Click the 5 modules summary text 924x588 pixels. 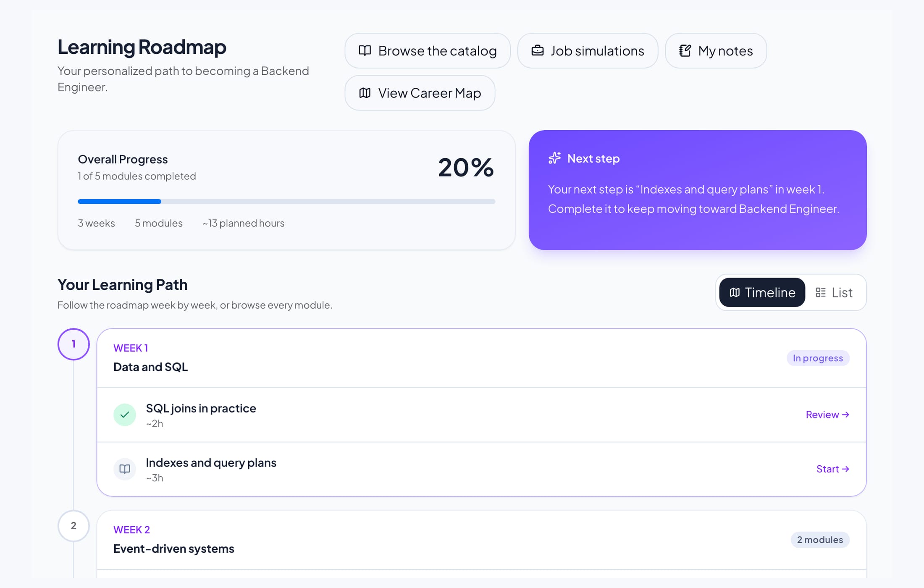click(158, 223)
